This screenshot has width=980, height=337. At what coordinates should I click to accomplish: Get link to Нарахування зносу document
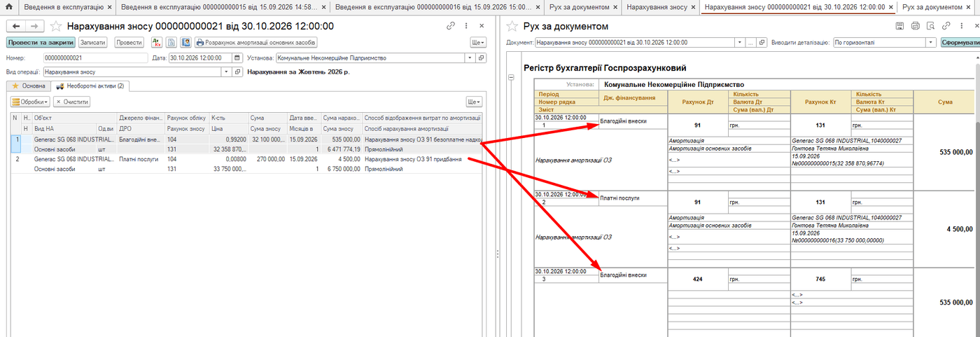point(451,26)
